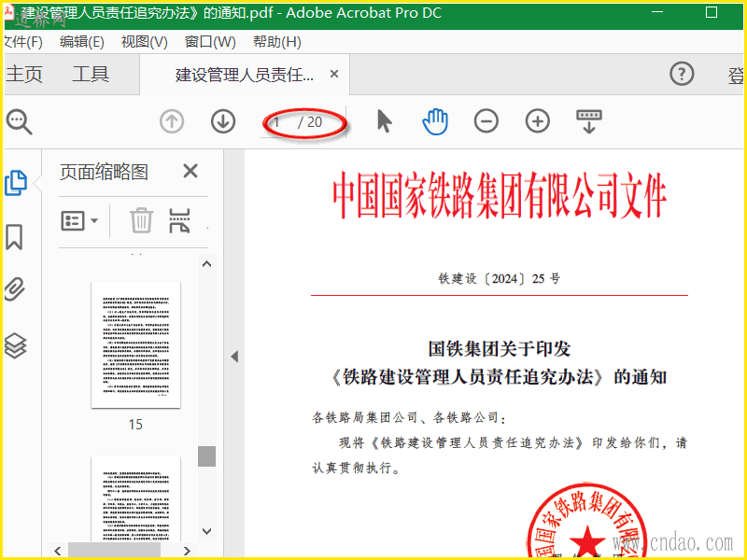Zoom in with the plus button
The width and height of the screenshot is (747, 560).
tap(538, 121)
